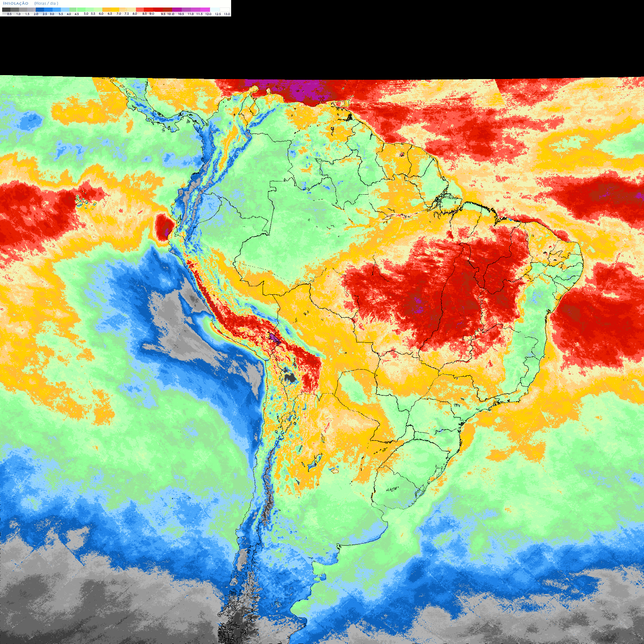Pick the dark blue swatch between 2.0 and 2.5
This screenshot has height=644, width=644.
(40, 10)
